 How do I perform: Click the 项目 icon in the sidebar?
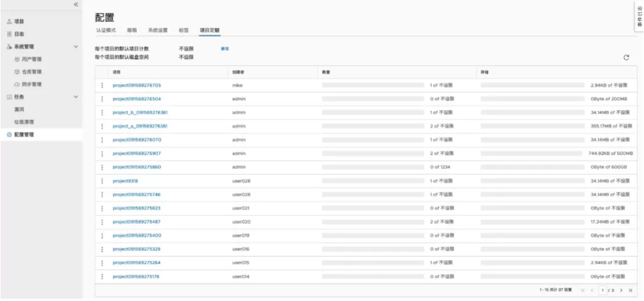click(x=9, y=22)
